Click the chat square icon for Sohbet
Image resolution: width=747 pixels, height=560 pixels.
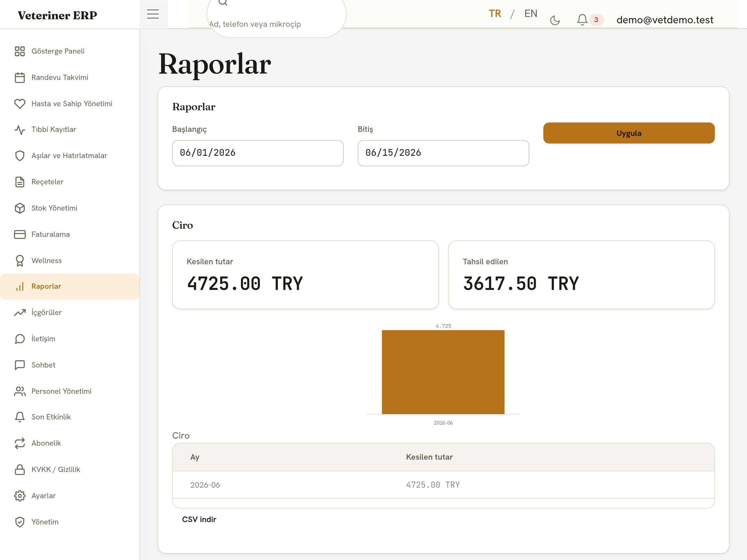[x=20, y=365]
